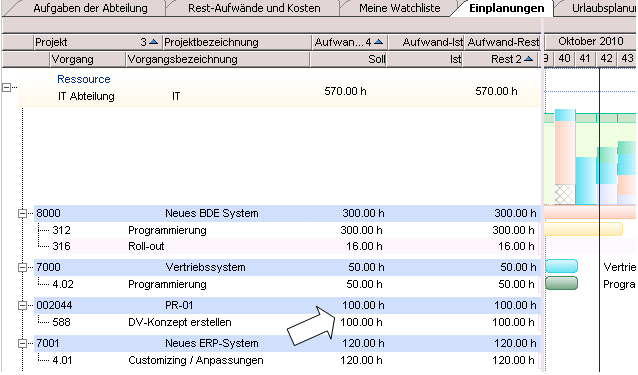
Task: Select the yellow Programmierung 312 Gantt bar
Action: 583,229
